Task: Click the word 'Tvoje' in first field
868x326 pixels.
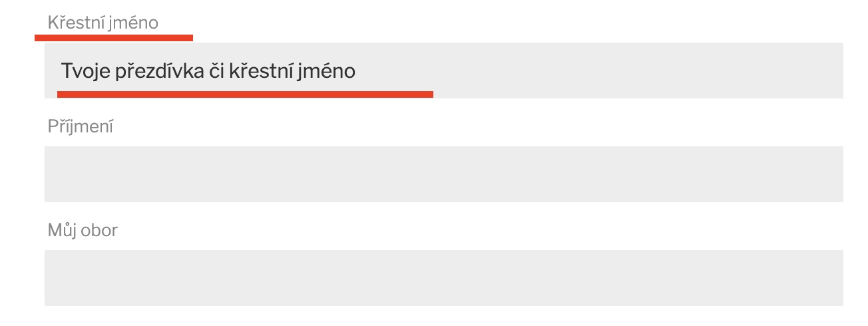Action: (86, 71)
